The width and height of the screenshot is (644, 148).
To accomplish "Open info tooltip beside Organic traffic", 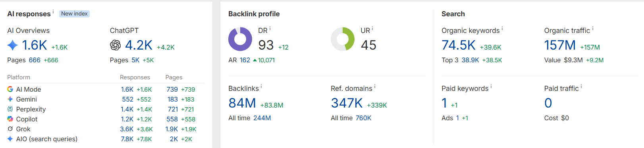I will pyautogui.click(x=593, y=29).
